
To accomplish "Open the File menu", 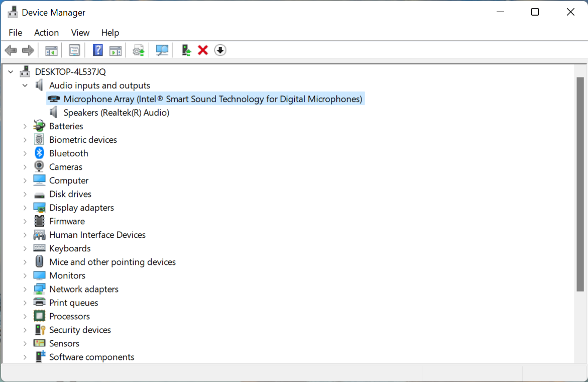I will click(15, 32).
